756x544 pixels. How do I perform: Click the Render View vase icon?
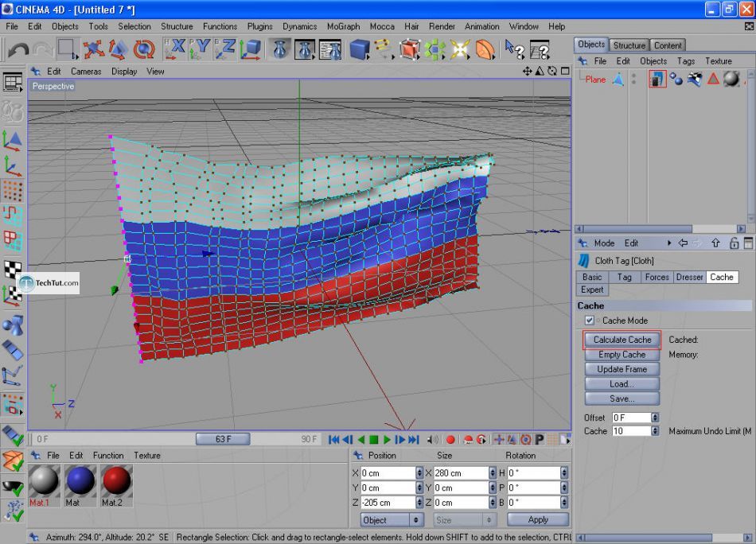[x=279, y=50]
